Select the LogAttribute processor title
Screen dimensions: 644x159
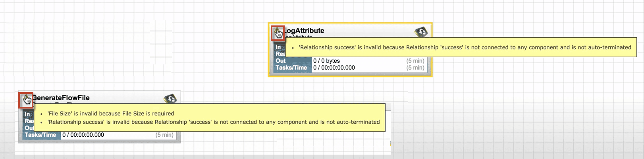click(304, 31)
